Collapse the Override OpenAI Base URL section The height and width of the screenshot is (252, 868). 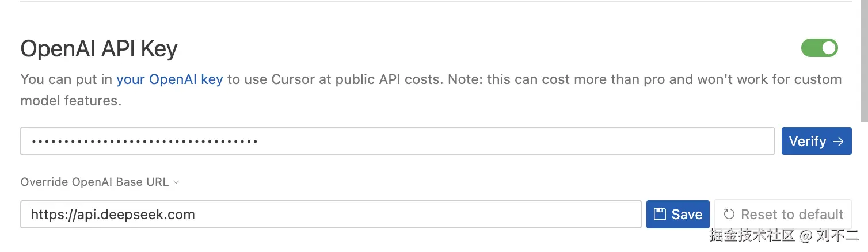pos(95,182)
